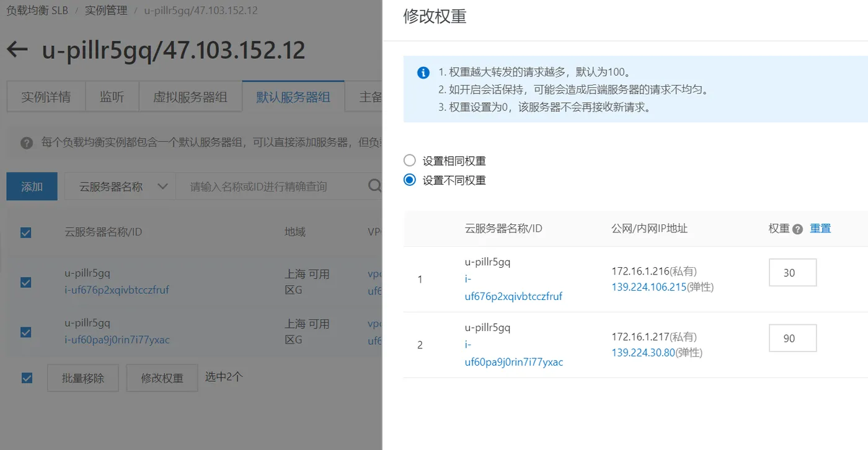Click the 地域 column header

[x=295, y=232]
